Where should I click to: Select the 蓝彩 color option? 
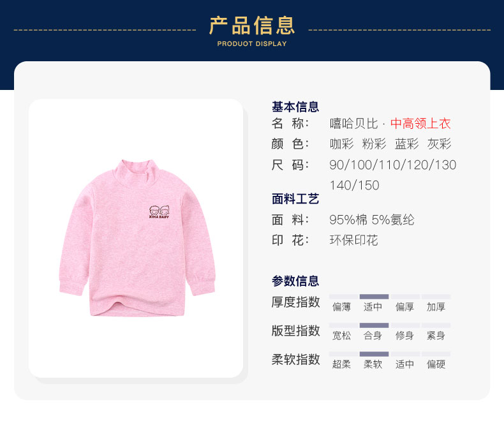[406, 144]
